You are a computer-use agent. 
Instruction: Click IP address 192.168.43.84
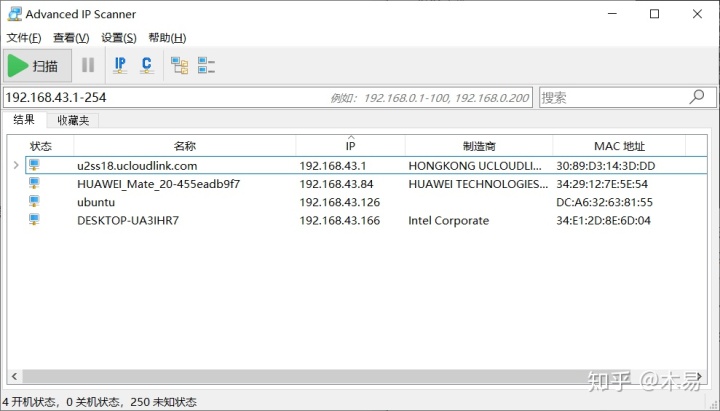pyautogui.click(x=336, y=184)
